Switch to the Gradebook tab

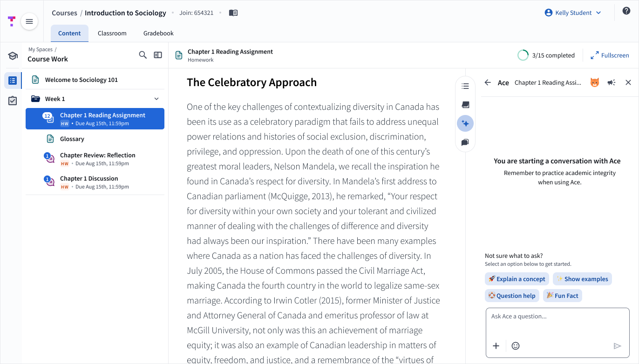coord(158,34)
